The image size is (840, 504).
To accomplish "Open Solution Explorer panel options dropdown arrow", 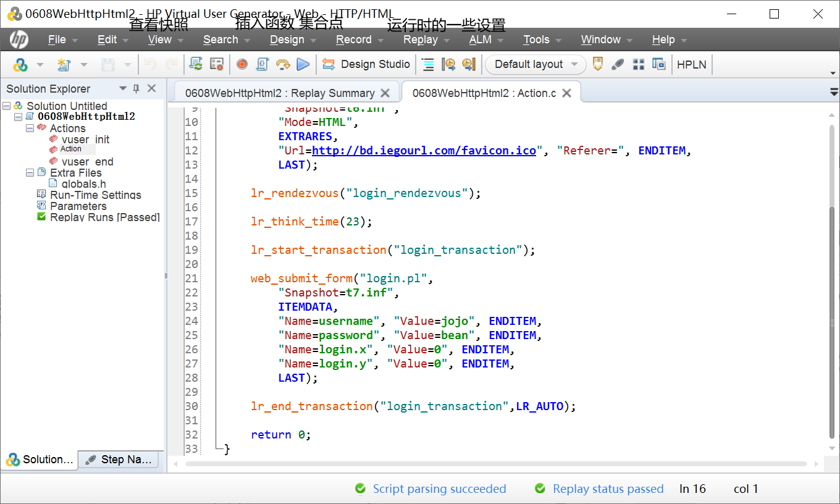I will point(123,88).
